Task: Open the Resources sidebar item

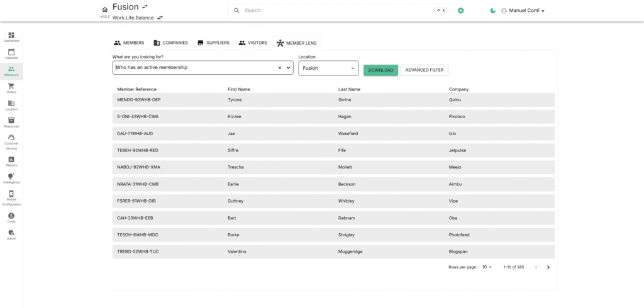Action: click(11, 123)
